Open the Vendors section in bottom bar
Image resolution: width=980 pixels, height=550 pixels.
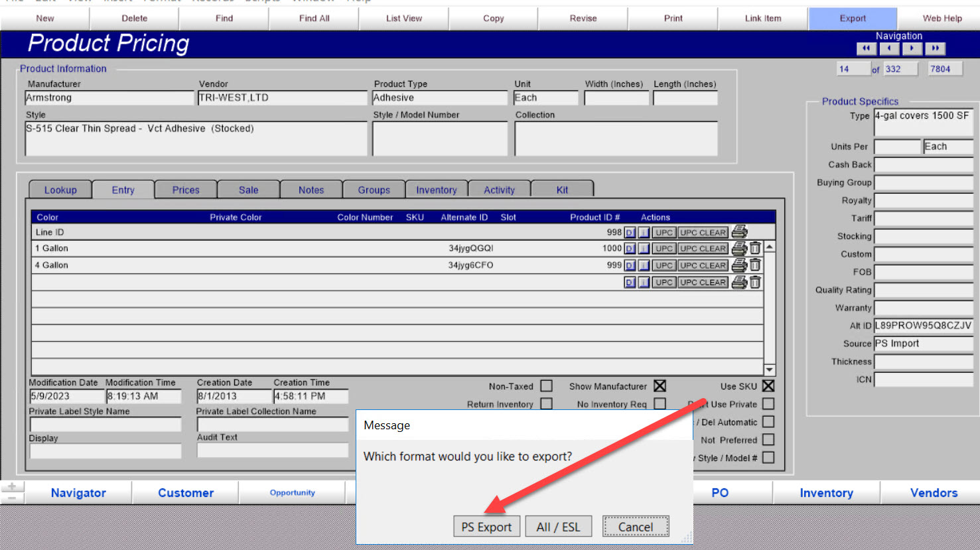pyautogui.click(x=934, y=493)
